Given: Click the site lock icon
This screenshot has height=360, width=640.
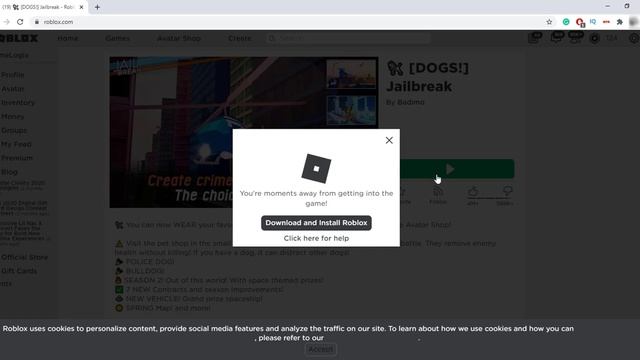Looking at the screenshot, I should click(x=37, y=22).
